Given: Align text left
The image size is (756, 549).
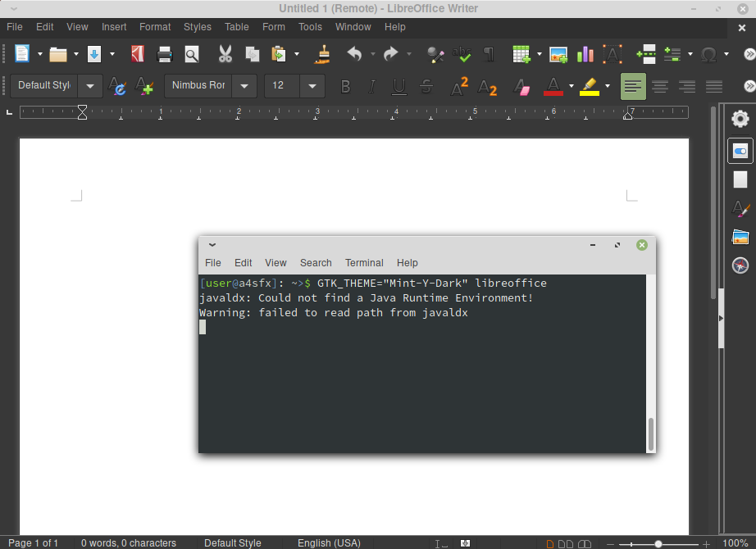Looking at the screenshot, I should coord(633,87).
